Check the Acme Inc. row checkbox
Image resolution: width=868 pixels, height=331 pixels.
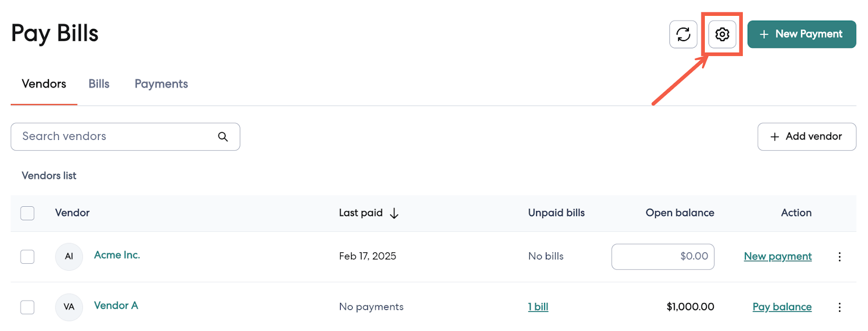point(27,257)
